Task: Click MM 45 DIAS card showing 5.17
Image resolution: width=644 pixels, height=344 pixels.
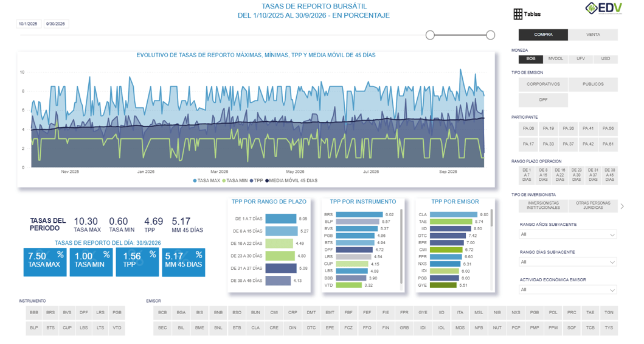Action: [x=184, y=262]
